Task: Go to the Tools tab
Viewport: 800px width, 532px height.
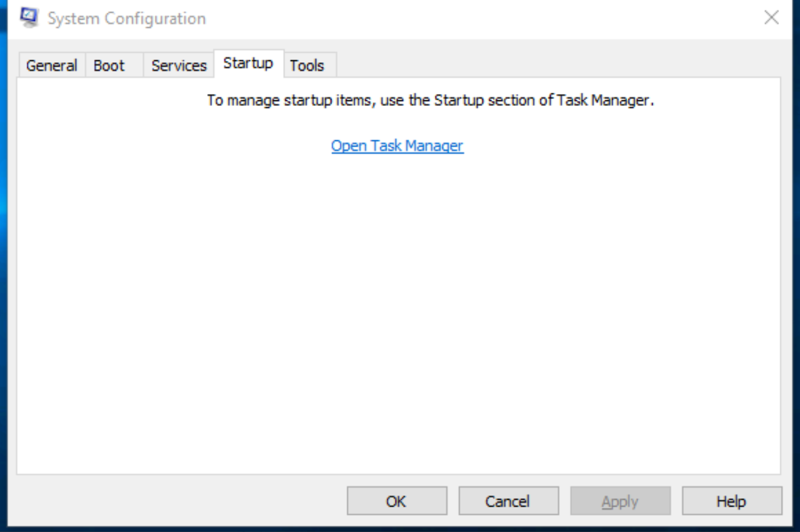Action: (x=307, y=65)
